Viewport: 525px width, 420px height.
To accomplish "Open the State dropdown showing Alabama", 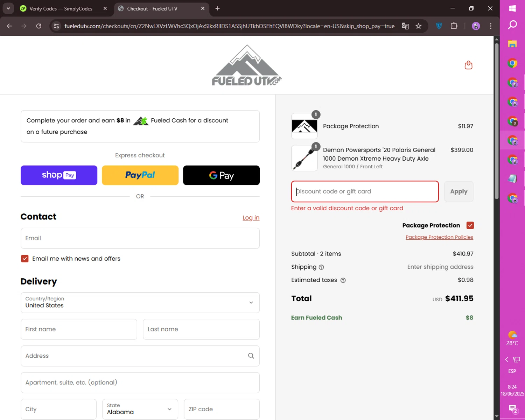I will coord(140,409).
